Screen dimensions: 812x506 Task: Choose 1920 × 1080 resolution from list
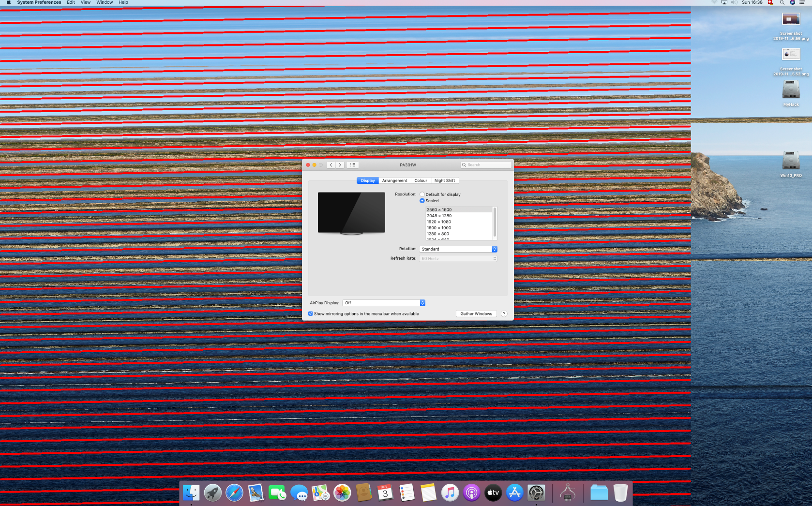pyautogui.click(x=439, y=222)
